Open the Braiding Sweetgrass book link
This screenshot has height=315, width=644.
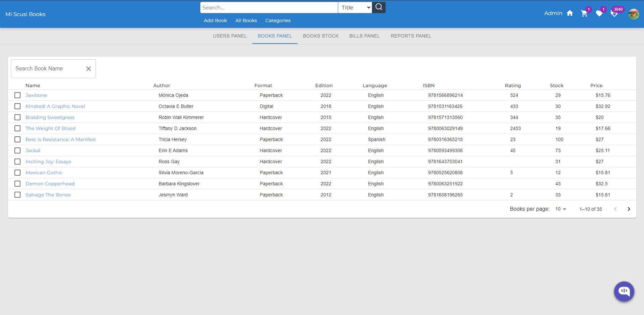click(50, 117)
